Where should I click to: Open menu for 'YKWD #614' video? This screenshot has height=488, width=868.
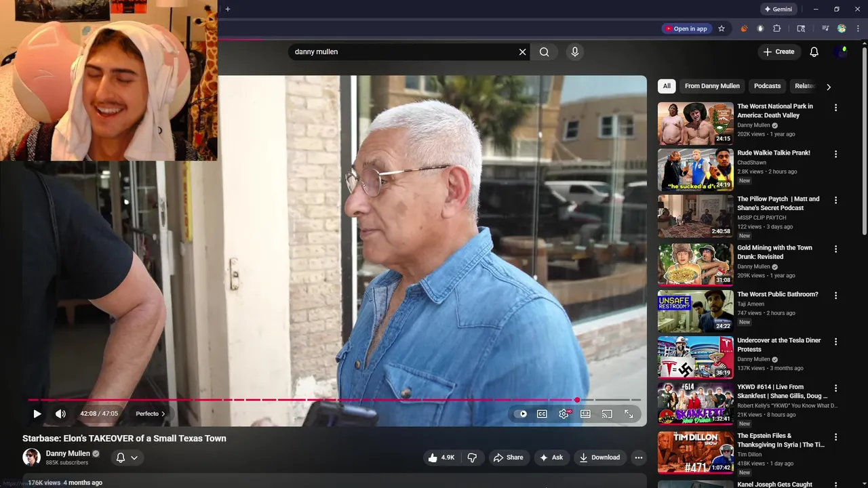pyautogui.click(x=835, y=389)
